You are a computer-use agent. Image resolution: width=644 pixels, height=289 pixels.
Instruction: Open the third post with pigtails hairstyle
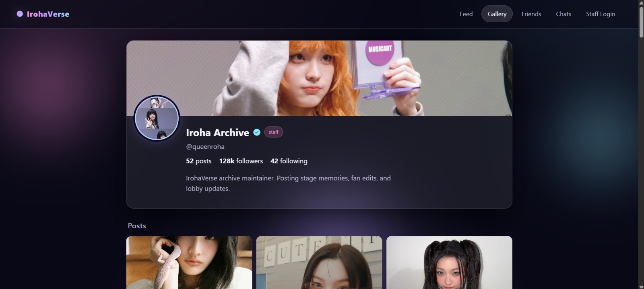coord(449,262)
